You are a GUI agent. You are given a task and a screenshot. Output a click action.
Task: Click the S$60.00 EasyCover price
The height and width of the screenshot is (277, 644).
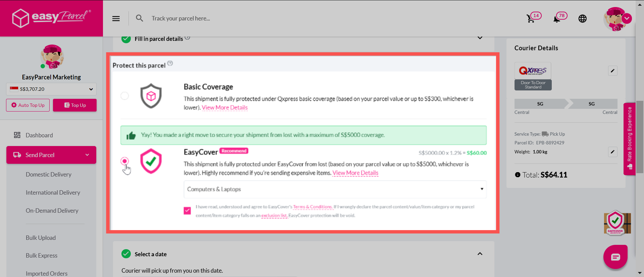pos(477,153)
